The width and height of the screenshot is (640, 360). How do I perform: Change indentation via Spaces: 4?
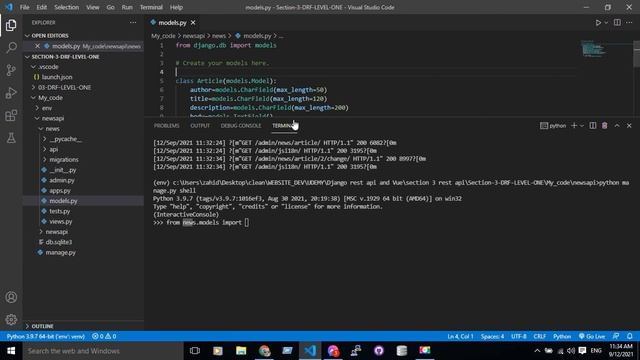point(492,336)
